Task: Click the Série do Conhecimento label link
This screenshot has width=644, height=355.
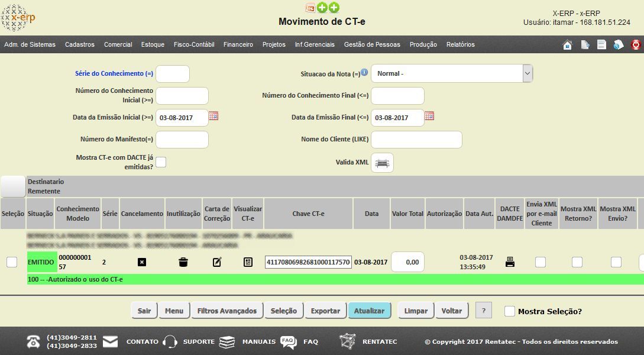Action: (114, 73)
